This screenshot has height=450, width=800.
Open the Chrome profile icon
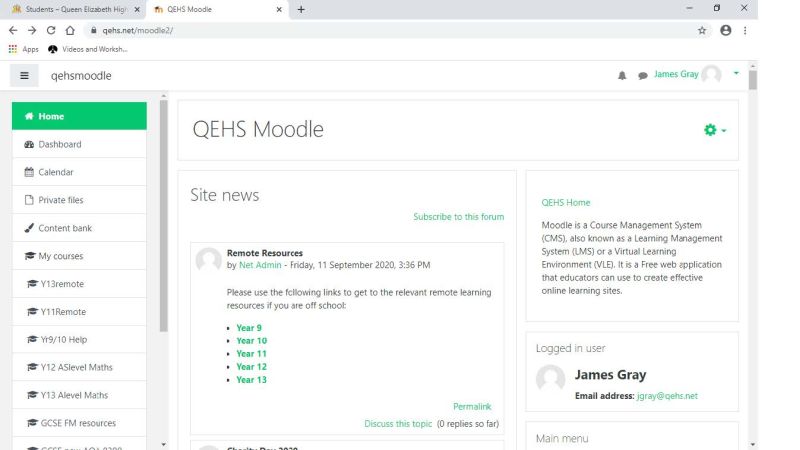click(726, 31)
